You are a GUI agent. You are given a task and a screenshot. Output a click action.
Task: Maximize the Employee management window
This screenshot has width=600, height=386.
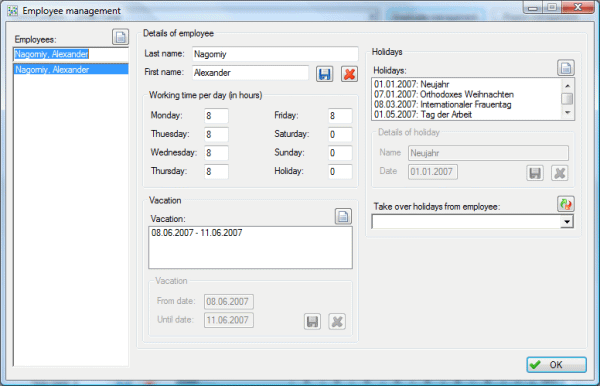tap(552, 7)
